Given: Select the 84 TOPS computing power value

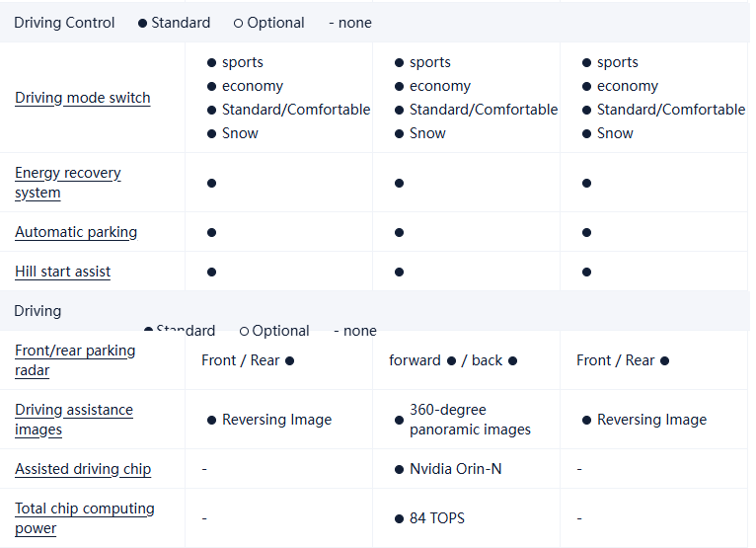Looking at the screenshot, I should 436,518.
